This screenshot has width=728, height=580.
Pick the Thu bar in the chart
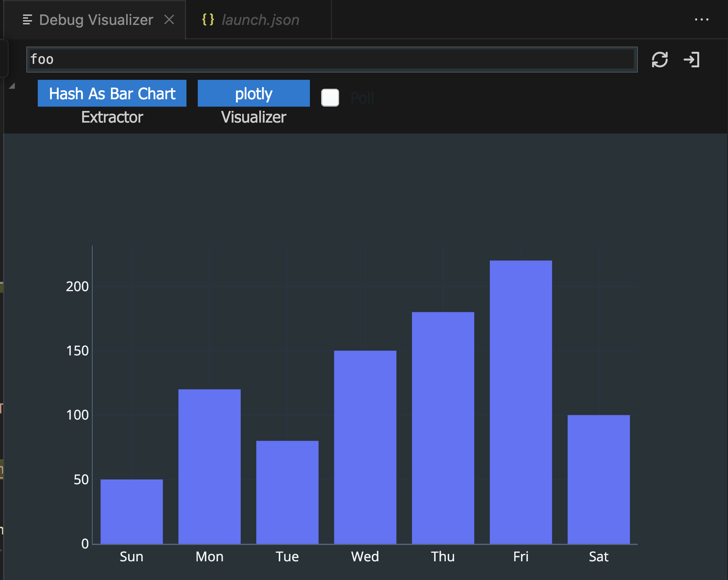[443, 427]
